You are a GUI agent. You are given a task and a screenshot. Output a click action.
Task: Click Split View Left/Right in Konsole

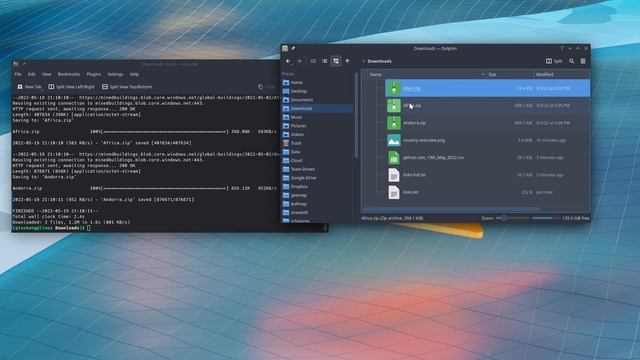pos(71,87)
